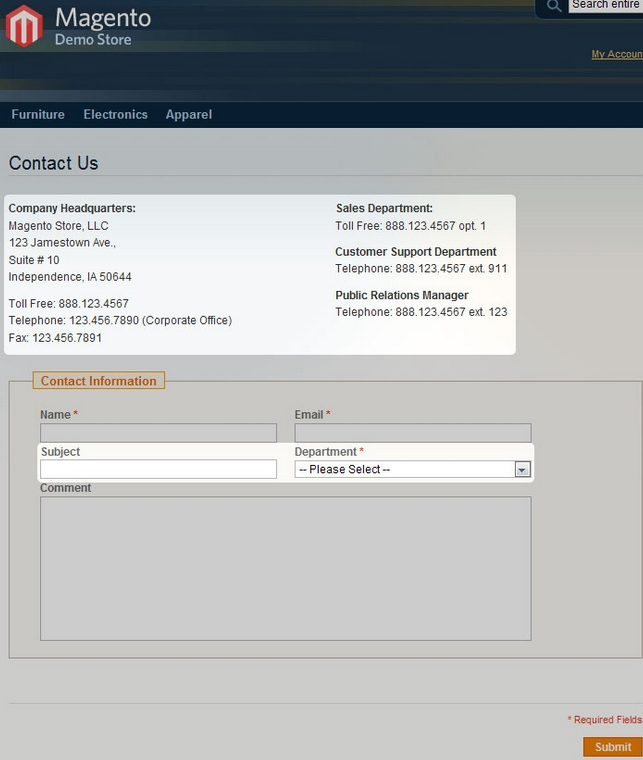Click the Magento Store, LLC text
Image resolution: width=643 pixels, height=760 pixels.
[x=59, y=225]
